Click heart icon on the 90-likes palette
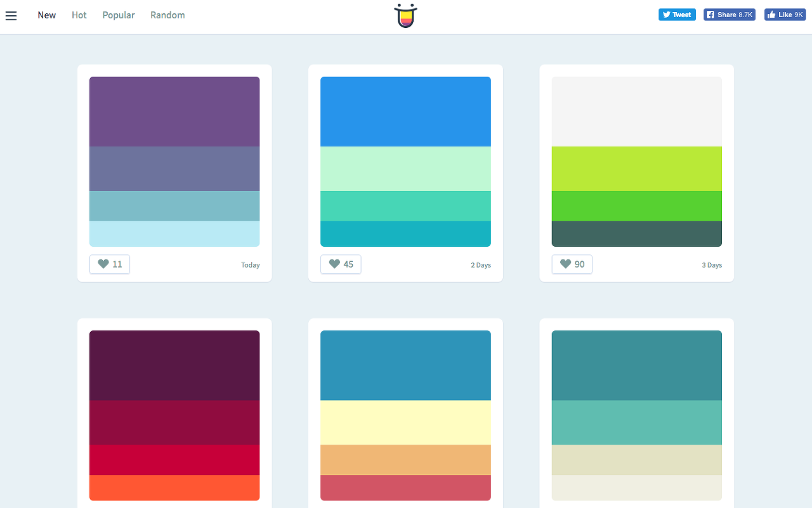The width and height of the screenshot is (812, 508). pyautogui.click(x=565, y=264)
